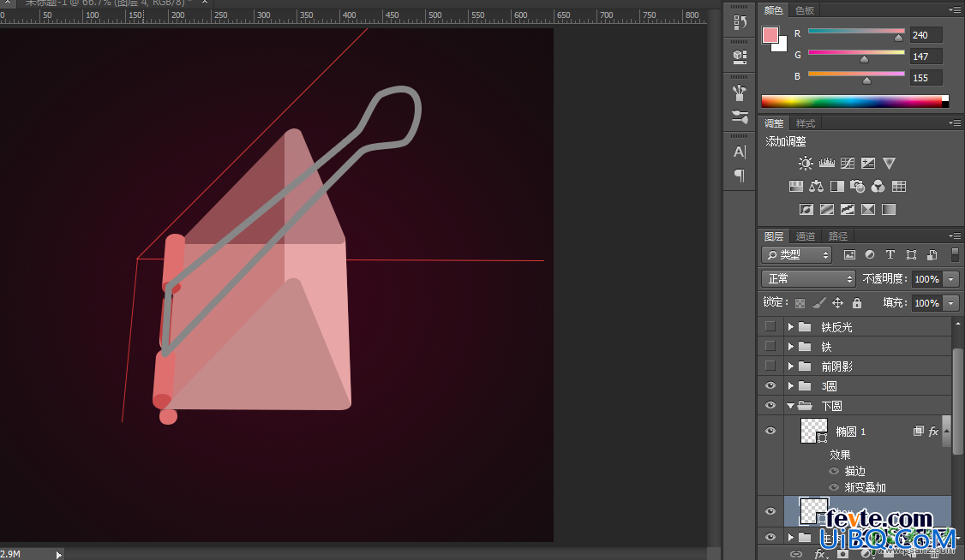Open the Paragraph panel icon
This screenshot has height=560, width=965.
click(740, 176)
